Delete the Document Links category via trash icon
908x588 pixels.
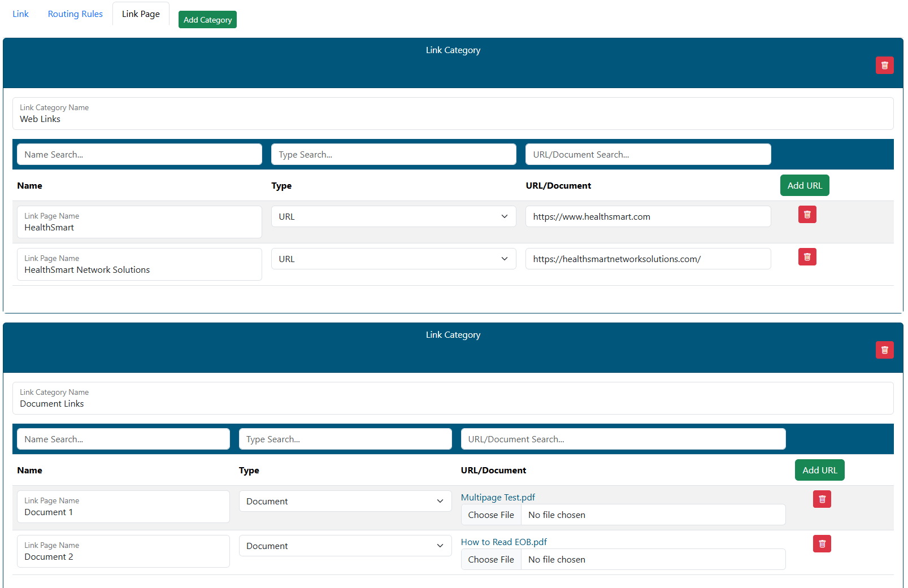coord(884,350)
